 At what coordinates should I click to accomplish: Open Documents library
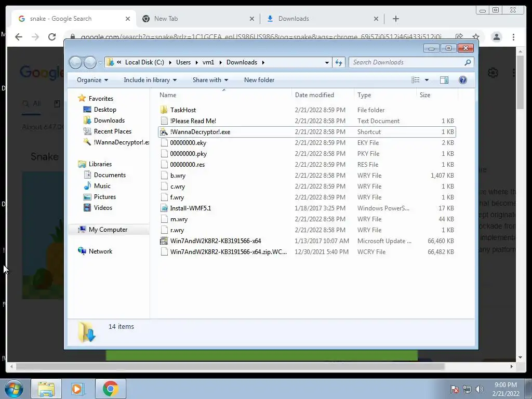(110, 175)
